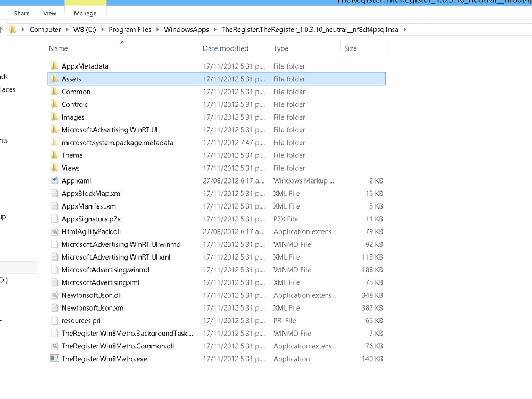
Task: Click the resources.pri file icon
Action: (54, 321)
